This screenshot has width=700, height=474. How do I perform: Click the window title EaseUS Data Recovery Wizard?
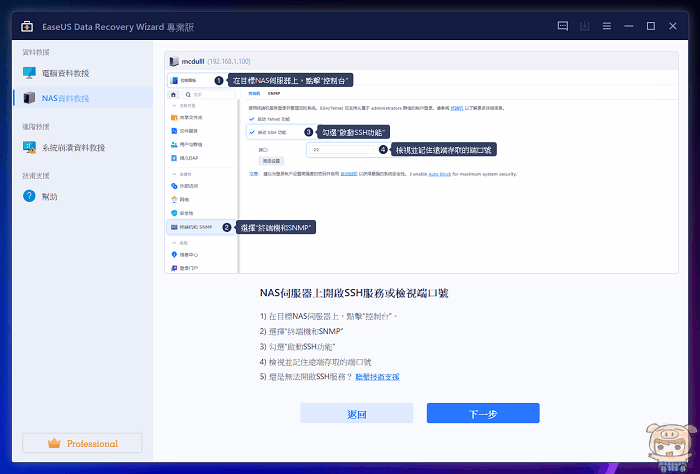[x=118, y=27]
